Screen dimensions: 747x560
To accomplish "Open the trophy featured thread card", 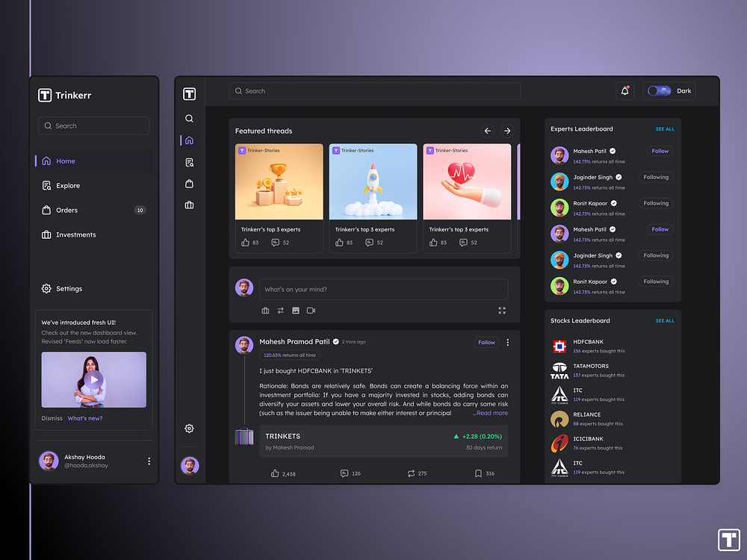I will point(279,198).
